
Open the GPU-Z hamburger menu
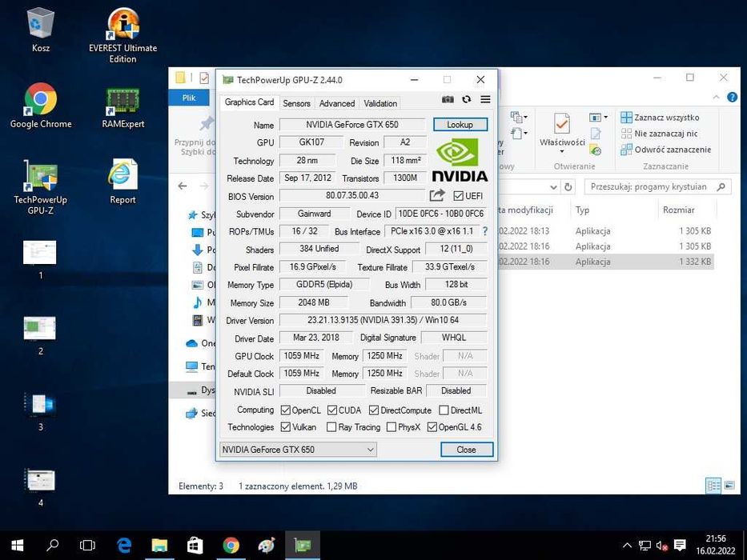[485, 100]
